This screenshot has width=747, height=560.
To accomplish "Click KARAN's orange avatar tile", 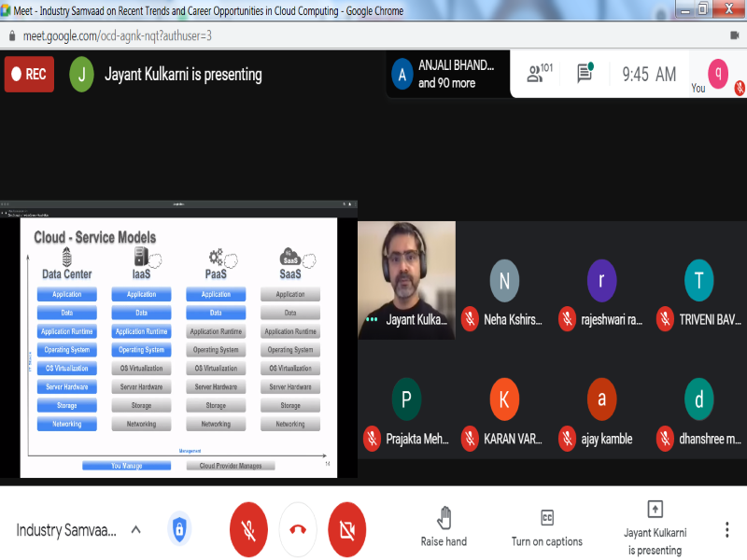I will (504, 411).
